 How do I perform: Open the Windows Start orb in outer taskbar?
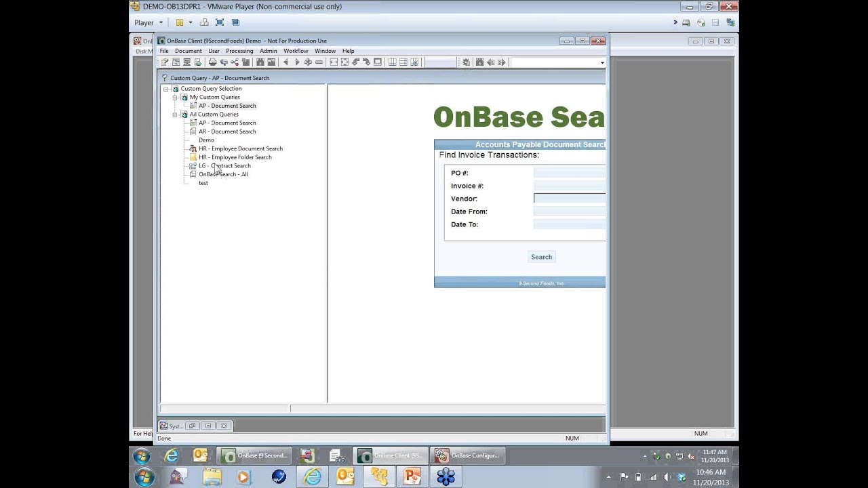(x=144, y=477)
